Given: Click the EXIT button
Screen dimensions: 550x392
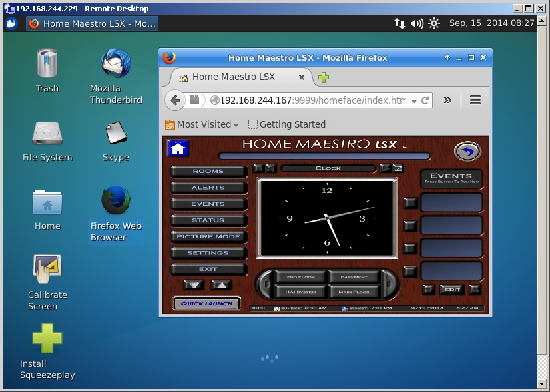Looking at the screenshot, I should (208, 269).
